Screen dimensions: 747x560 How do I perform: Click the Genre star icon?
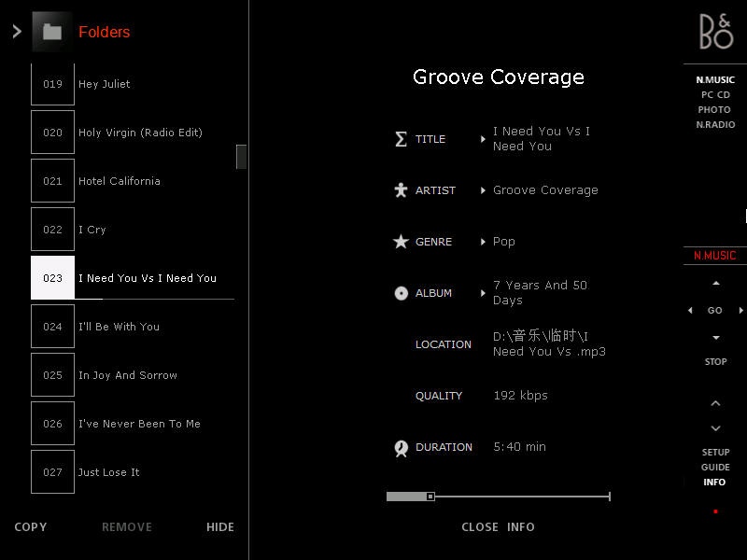(x=401, y=242)
